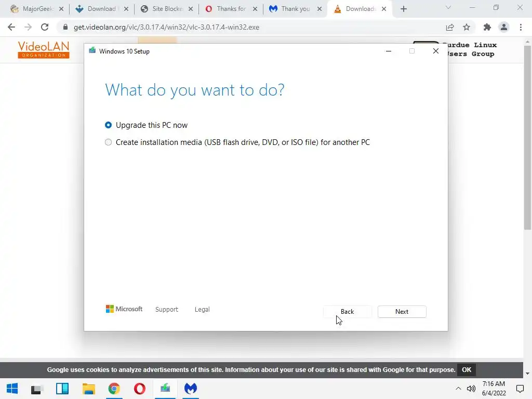532x399 pixels.
Task: Go forward in Chrome
Action: (28, 27)
